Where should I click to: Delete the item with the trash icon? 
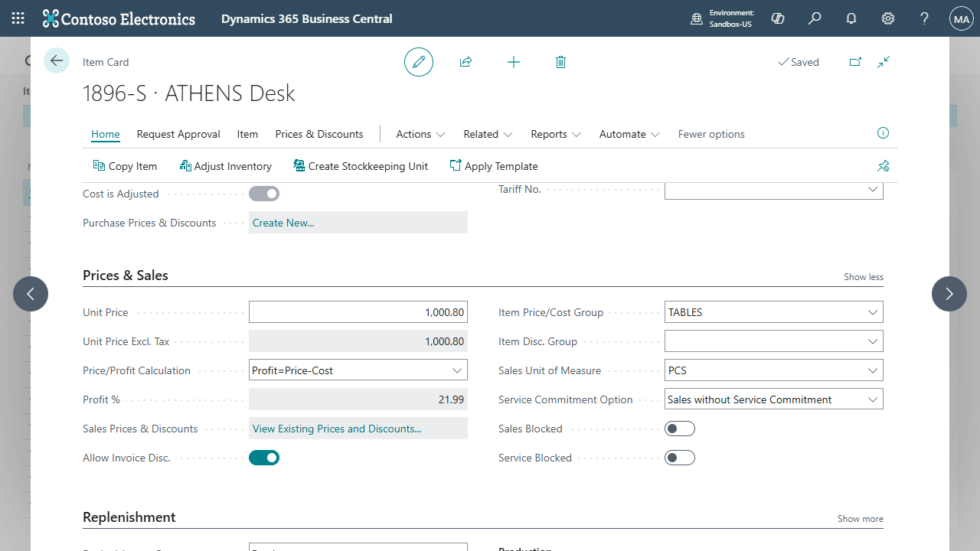click(x=560, y=62)
